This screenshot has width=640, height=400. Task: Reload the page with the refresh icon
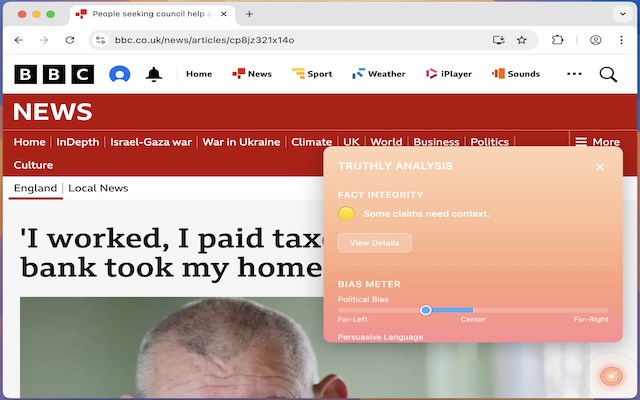tap(70, 40)
